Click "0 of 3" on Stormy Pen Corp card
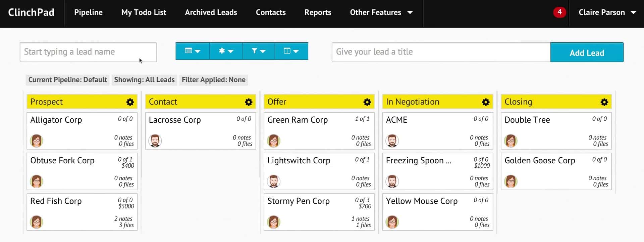 (x=362, y=200)
